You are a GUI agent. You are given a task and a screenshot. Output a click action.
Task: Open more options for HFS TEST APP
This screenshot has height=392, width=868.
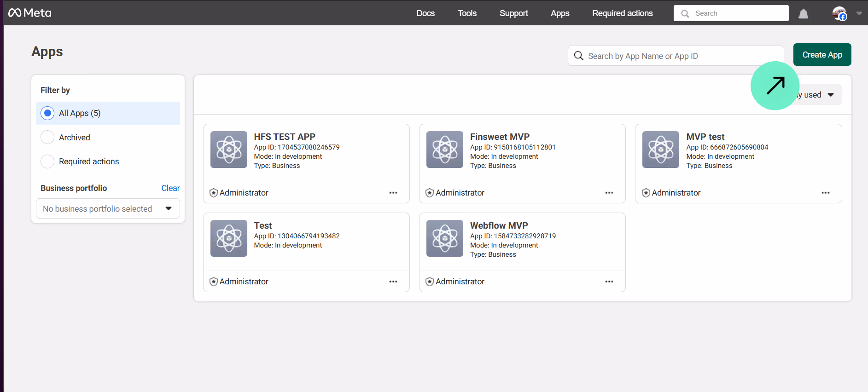(393, 193)
